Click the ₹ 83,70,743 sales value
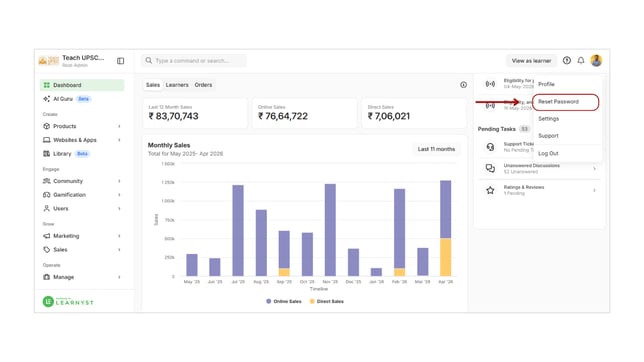644x362 pixels. [173, 116]
